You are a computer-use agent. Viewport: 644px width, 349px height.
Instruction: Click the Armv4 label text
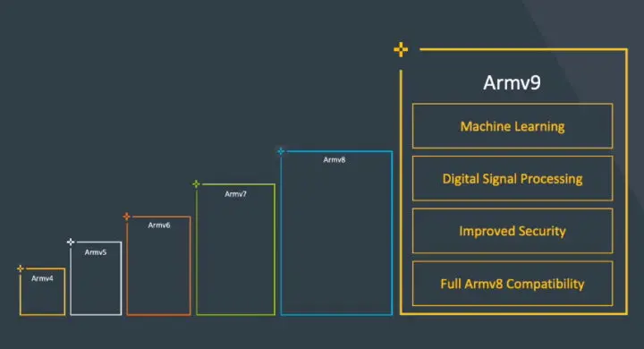[42, 278]
